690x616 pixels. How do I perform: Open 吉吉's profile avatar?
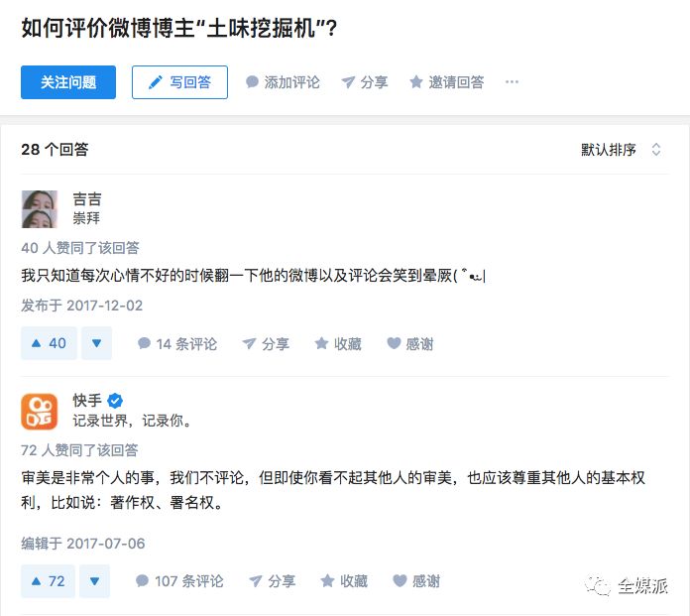tap(39, 208)
